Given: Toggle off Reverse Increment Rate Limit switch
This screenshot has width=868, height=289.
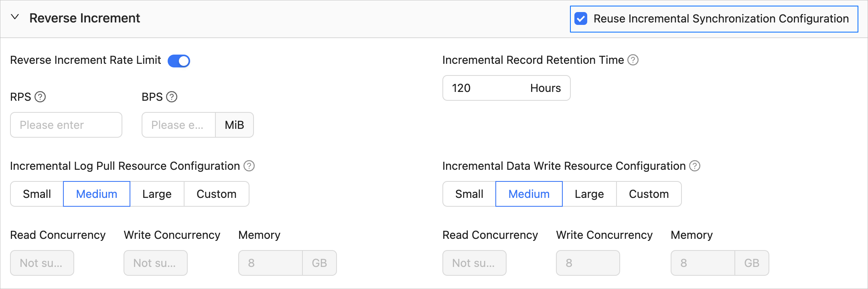Looking at the screenshot, I should pyautogui.click(x=179, y=61).
